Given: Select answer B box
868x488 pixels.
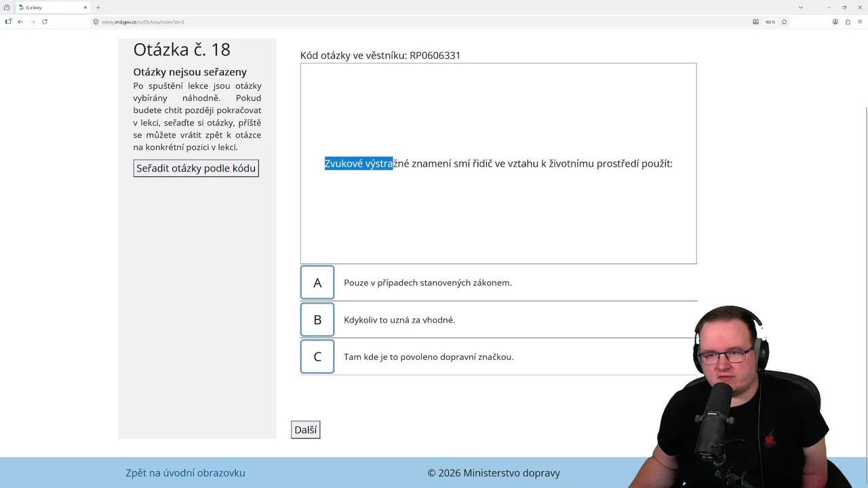Looking at the screenshot, I should point(317,320).
